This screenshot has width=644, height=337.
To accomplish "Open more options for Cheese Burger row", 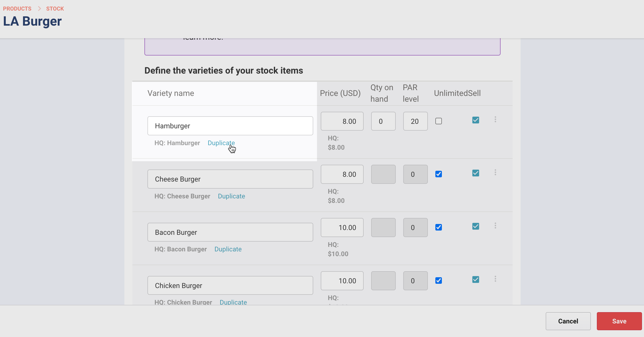I will point(495,172).
